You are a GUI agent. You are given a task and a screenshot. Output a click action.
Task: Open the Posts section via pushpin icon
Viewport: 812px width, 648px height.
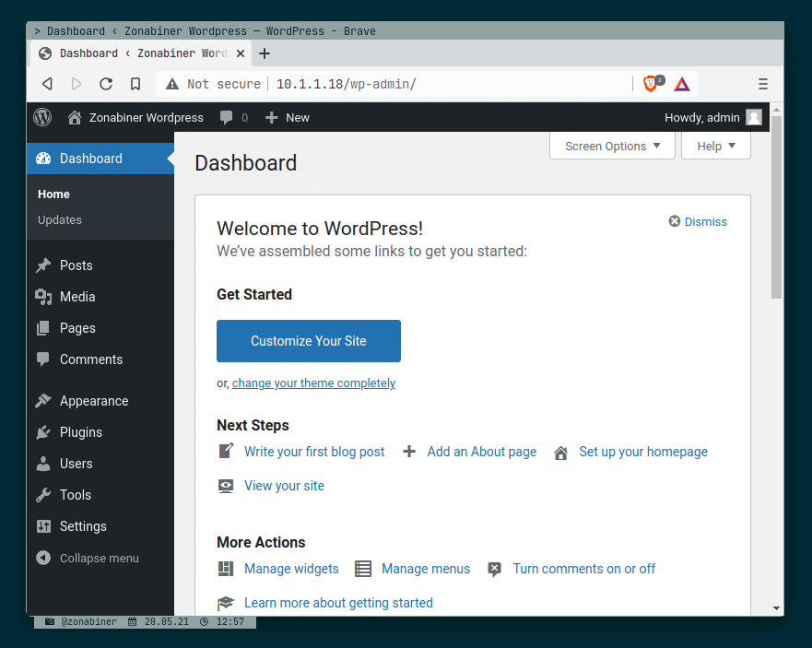click(44, 265)
